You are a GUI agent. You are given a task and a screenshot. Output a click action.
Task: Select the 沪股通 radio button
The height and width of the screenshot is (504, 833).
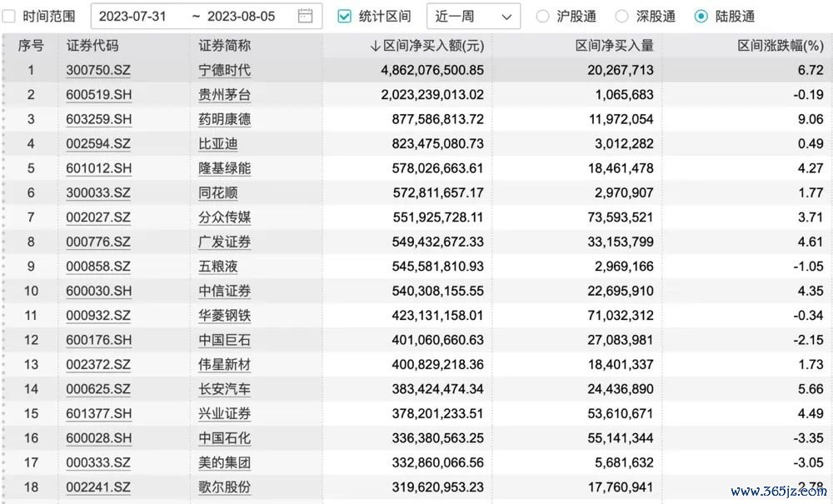pyautogui.click(x=542, y=16)
